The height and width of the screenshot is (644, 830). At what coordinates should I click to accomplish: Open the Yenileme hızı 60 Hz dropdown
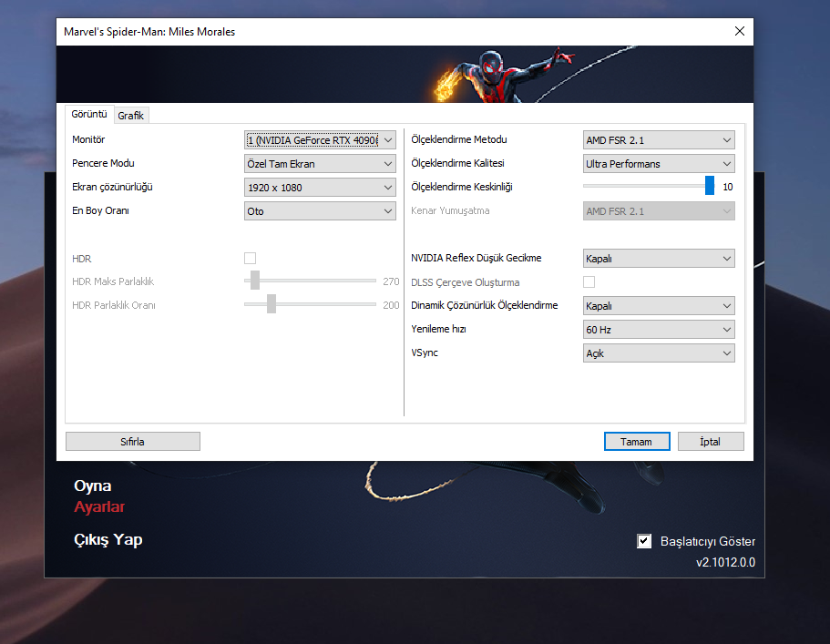pos(659,330)
